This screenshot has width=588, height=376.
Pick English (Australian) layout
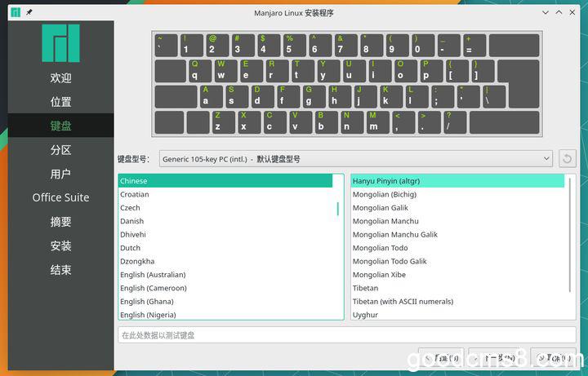[x=225, y=275]
